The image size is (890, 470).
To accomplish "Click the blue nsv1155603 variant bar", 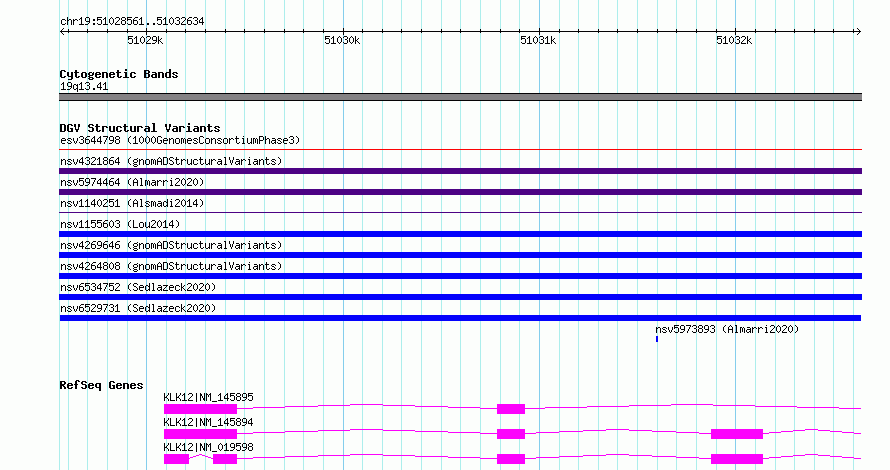I will [x=460, y=234].
